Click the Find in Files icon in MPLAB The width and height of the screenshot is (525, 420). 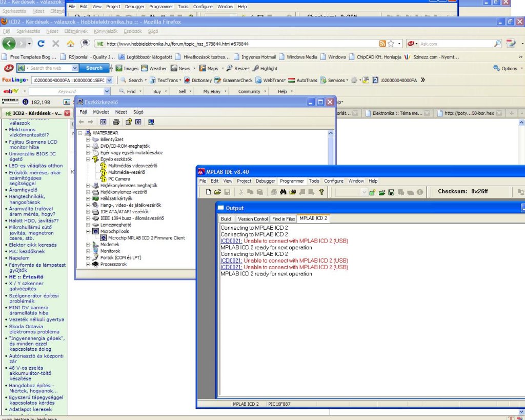[x=293, y=192]
